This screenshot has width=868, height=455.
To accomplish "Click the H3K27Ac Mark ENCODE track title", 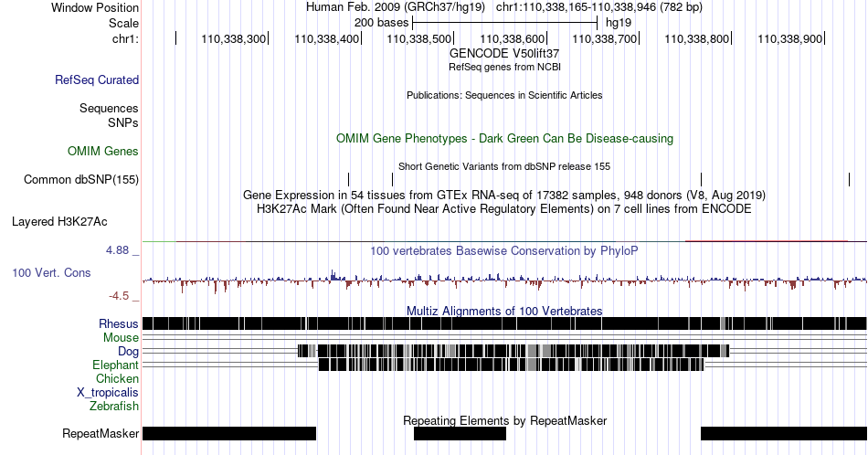I will point(504,208).
